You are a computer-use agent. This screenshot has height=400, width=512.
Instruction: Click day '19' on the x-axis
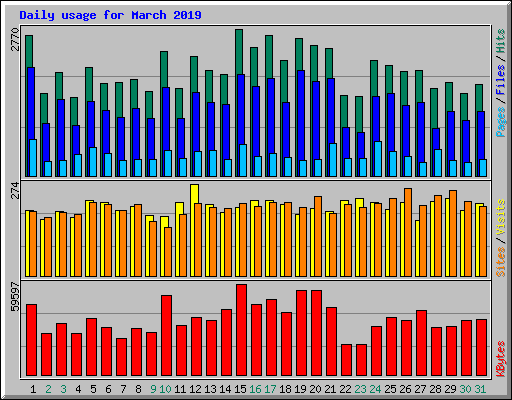(x=300, y=389)
